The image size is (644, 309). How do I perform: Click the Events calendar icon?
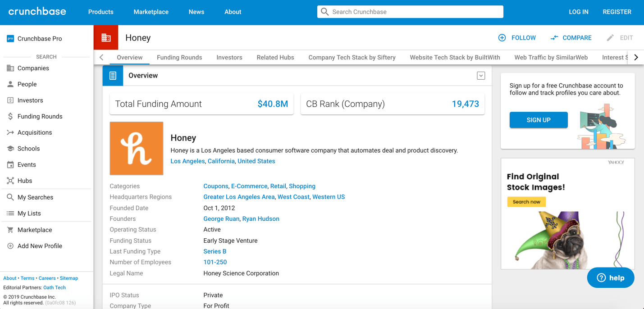(x=10, y=165)
